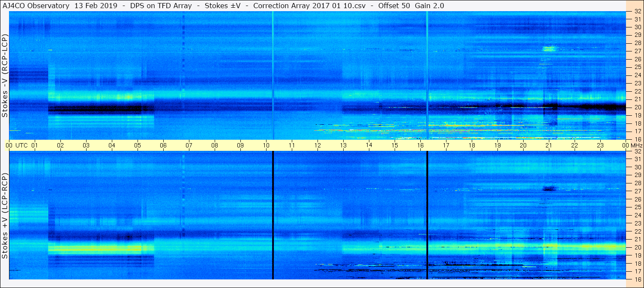Select the 13 hour tick on the time axis
644x288 pixels.
pyautogui.click(x=343, y=145)
